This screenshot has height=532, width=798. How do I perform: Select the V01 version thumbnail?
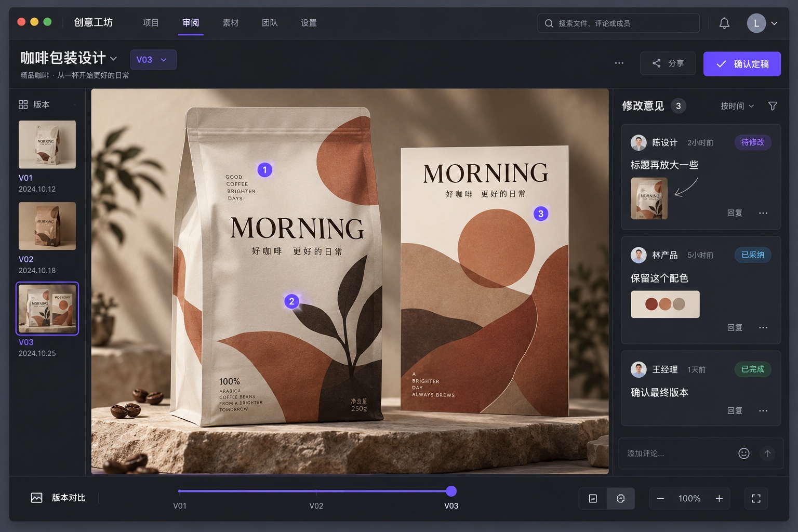coord(47,144)
